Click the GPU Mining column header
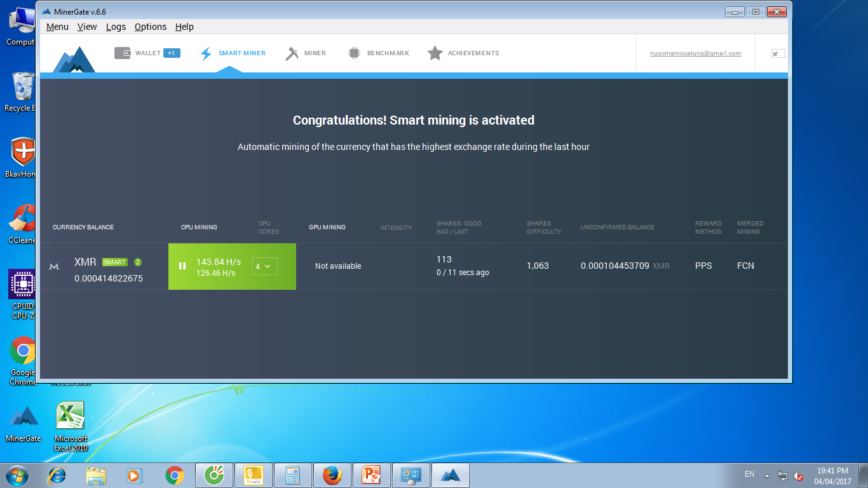The image size is (868, 488). pos(327,227)
